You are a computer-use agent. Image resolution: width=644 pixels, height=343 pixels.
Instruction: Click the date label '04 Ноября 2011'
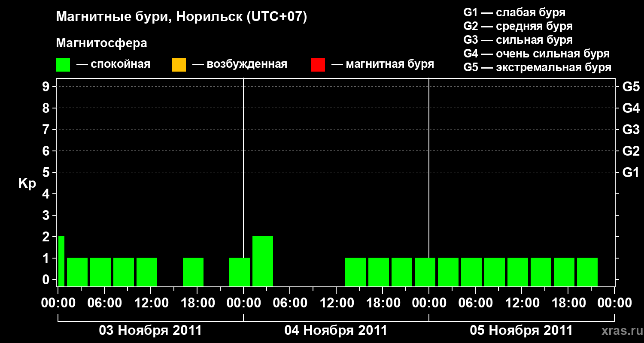(x=336, y=331)
